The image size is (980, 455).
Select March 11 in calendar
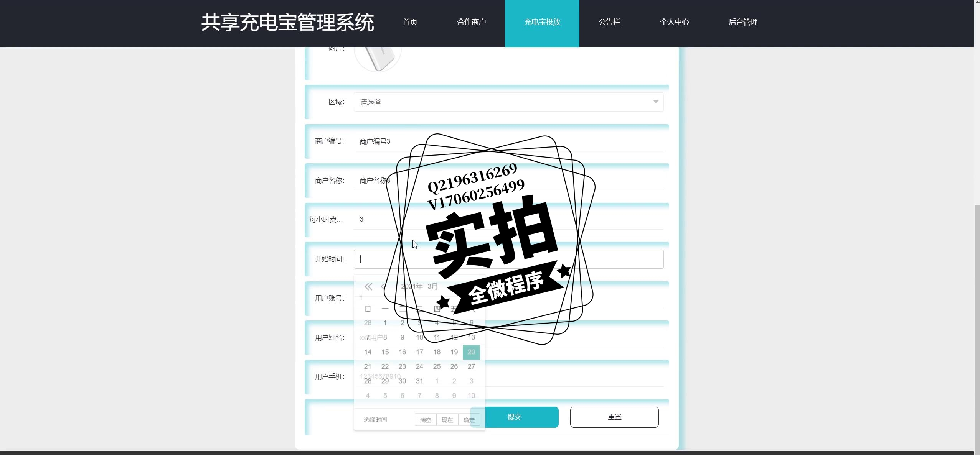point(437,338)
